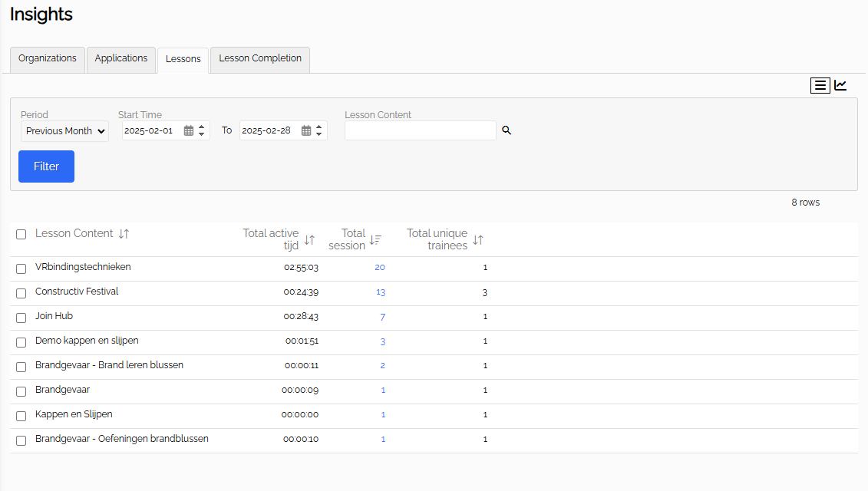Sort by Total session icon
This screenshot has height=491, width=868.
click(375, 239)
